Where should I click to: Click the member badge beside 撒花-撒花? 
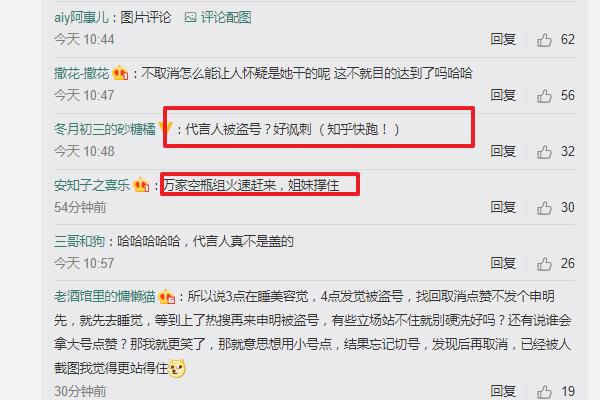(120, 72)
